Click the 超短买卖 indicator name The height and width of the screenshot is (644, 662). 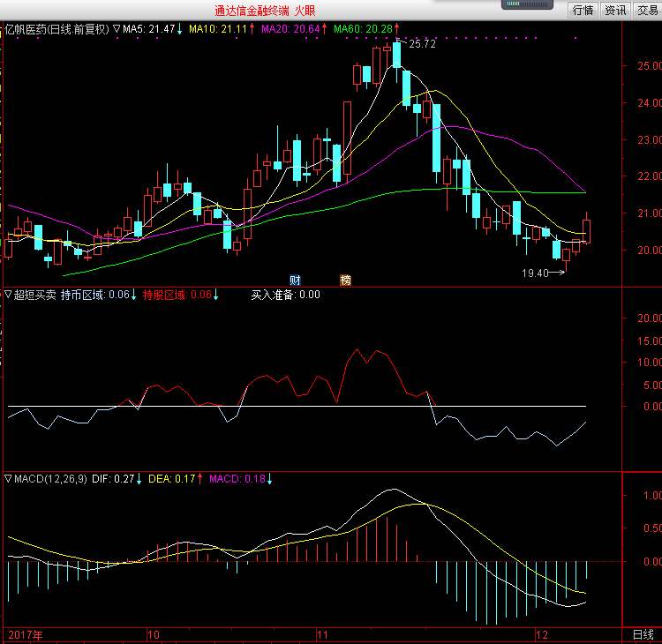point(34,295)
